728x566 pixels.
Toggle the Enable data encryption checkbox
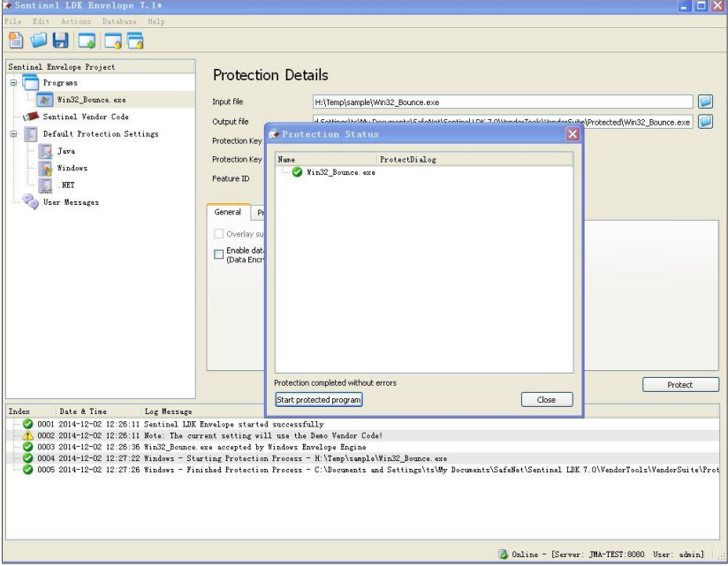[219, 254]
